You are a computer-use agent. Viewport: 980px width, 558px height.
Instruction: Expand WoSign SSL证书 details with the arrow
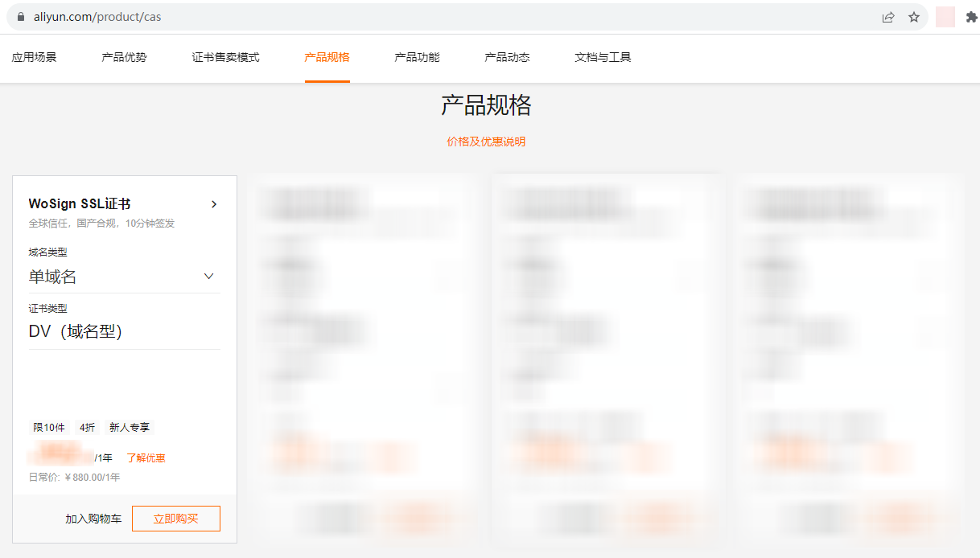[x=214, y=204]
